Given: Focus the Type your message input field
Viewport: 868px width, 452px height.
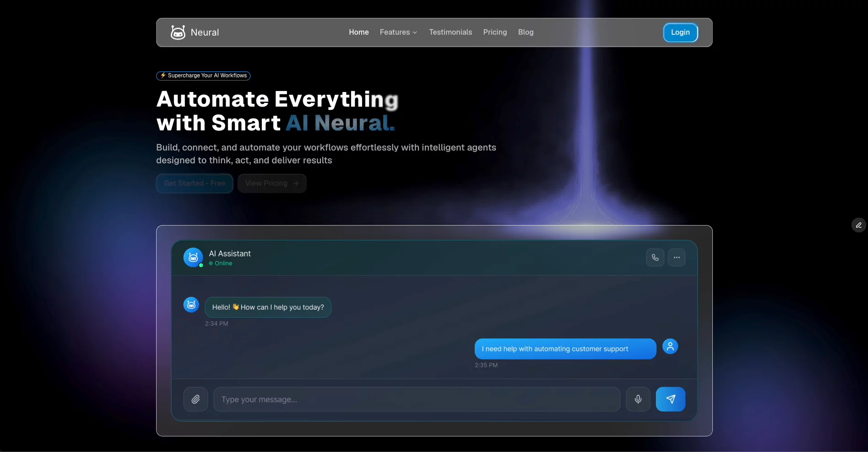Looking at the screenshot, I should click(x=417, y=399).
